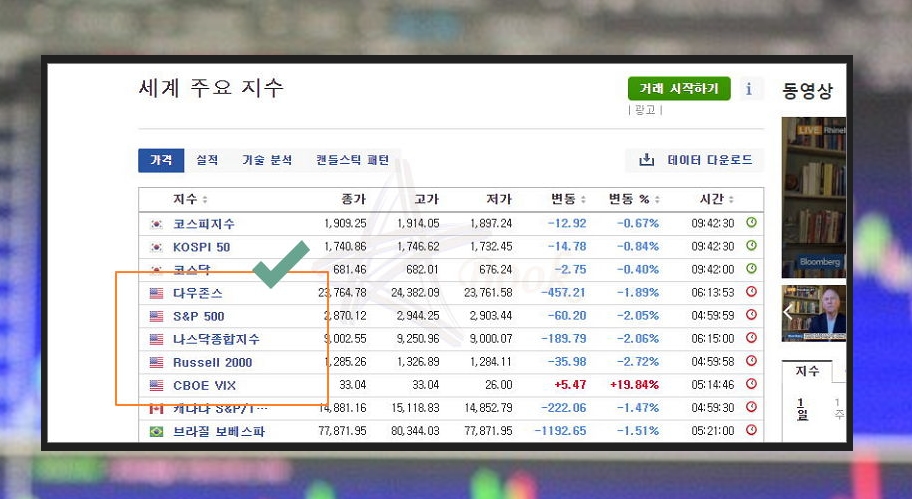Click the red clock icon in the CBOE VIX row
The width and height of the screenshot is (912, 499).
(x=751, y=384)
